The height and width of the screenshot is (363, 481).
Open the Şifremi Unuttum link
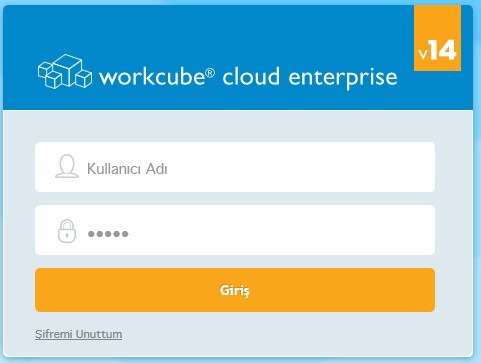[78, 334]
